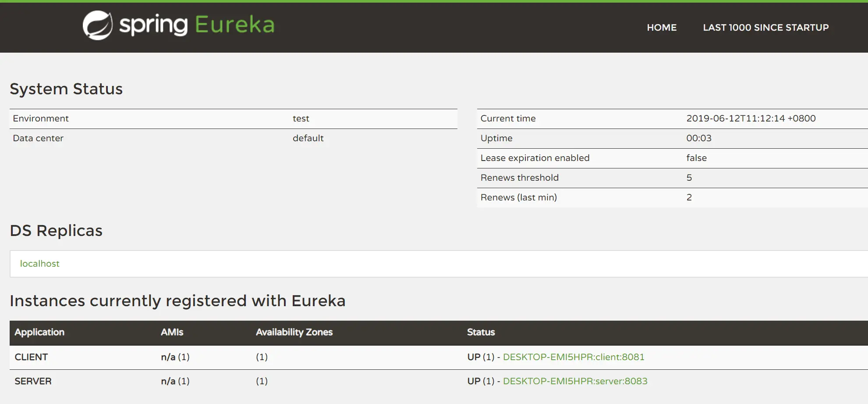Click the Availability Zones column header
868x404 pixels.
294,332
